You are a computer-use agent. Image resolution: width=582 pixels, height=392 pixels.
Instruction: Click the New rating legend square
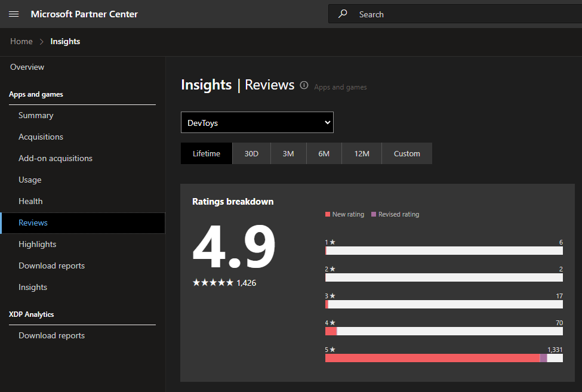(328, 214)
